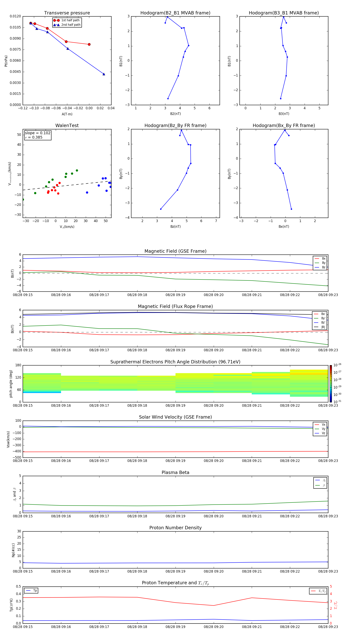Click the "Np(#/cc)" axis label
The image size is (351, 644).
(x=13, y=550)
